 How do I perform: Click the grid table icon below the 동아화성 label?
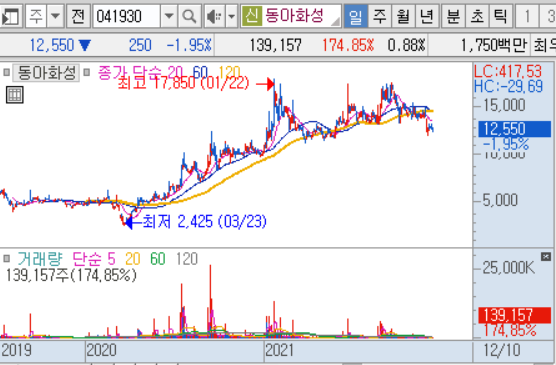coord(15,95)
